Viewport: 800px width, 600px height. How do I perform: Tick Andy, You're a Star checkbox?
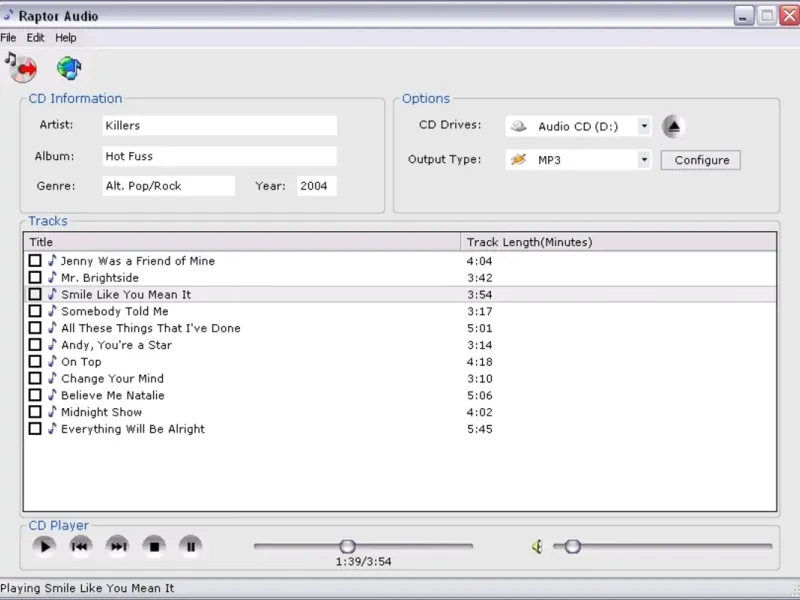(x=35, y=345)
